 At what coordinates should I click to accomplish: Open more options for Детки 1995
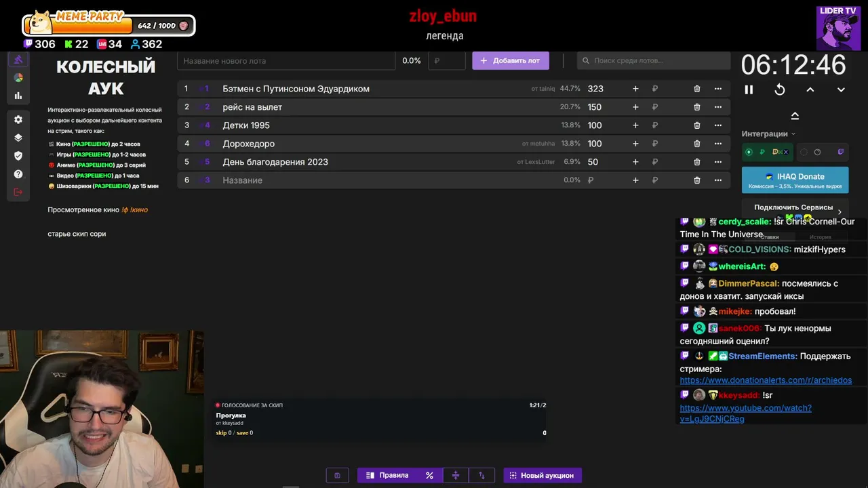pos(718,125)
